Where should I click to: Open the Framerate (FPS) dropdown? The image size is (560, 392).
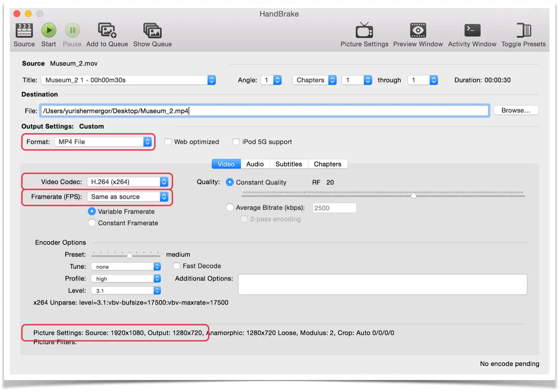click(128, 197)
